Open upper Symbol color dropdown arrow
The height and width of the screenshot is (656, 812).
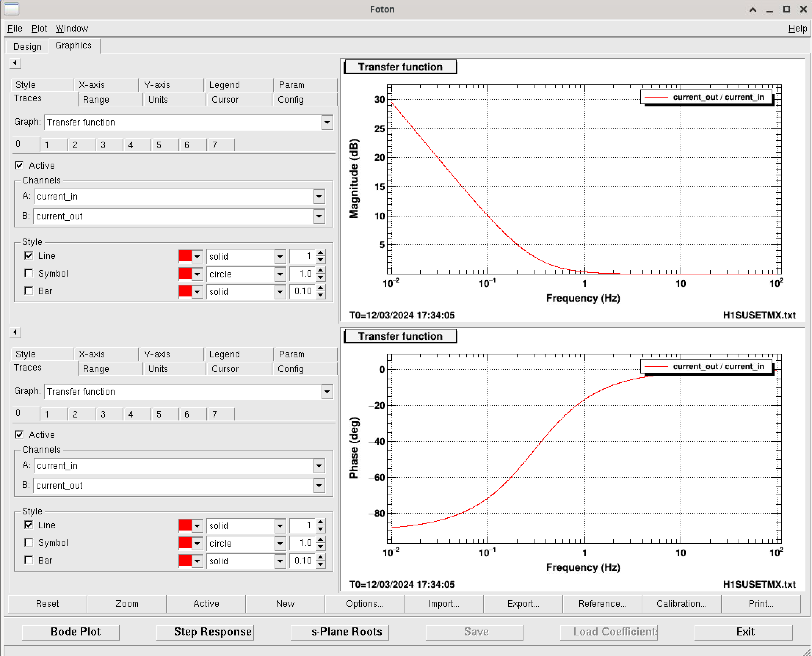pyautogui.click(x=197, y=274)
